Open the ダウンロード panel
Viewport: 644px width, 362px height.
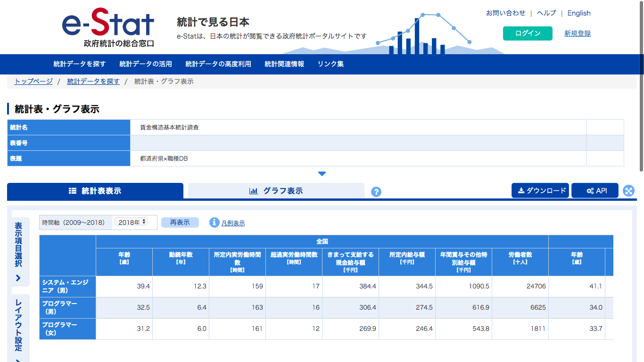540,190
